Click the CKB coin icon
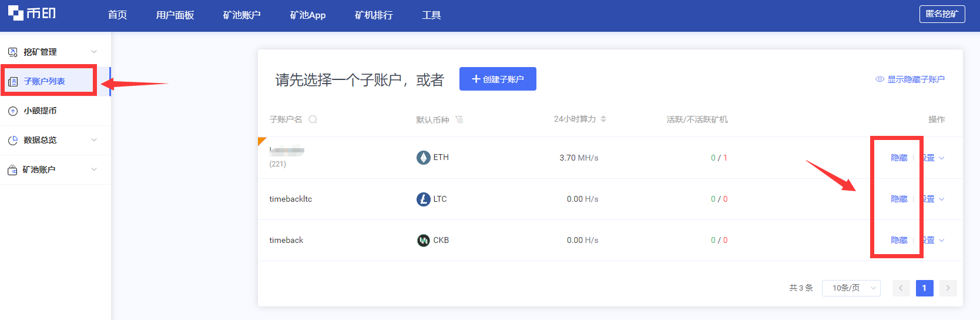 click(423, 241)
